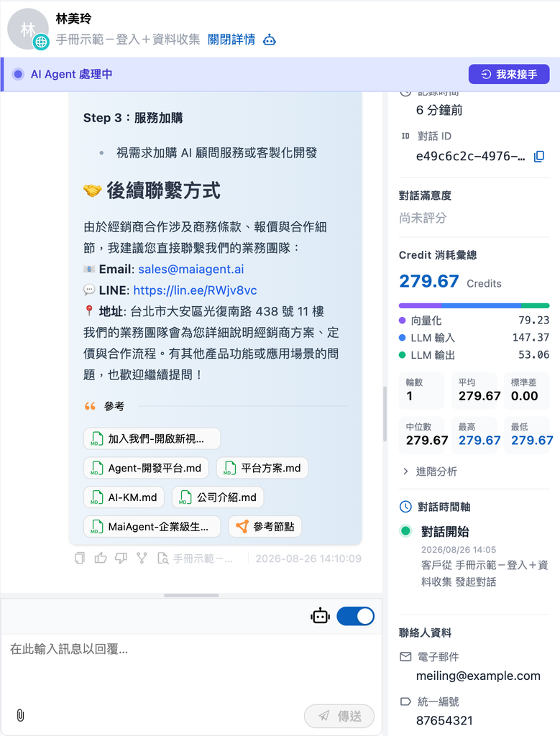Click the 87654321 統一編號 value
560x736 pixels.
pos(444,720)
